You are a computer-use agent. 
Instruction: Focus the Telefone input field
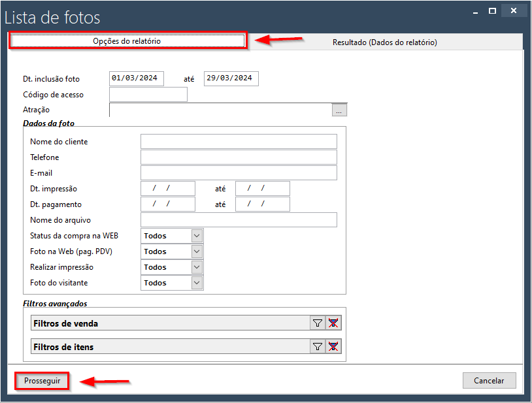[x=239, y=157]
